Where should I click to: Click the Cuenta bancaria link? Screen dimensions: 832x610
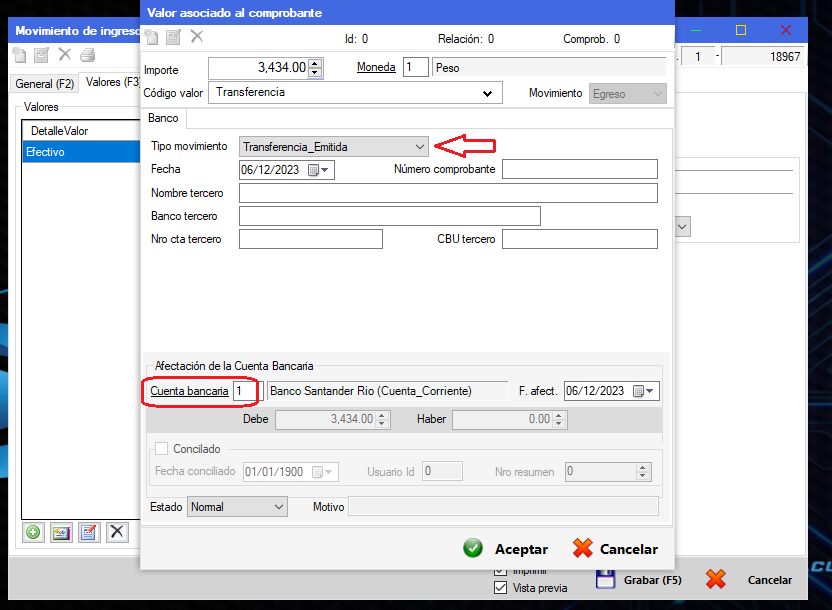pyautogui.click(x=189, y=391)
